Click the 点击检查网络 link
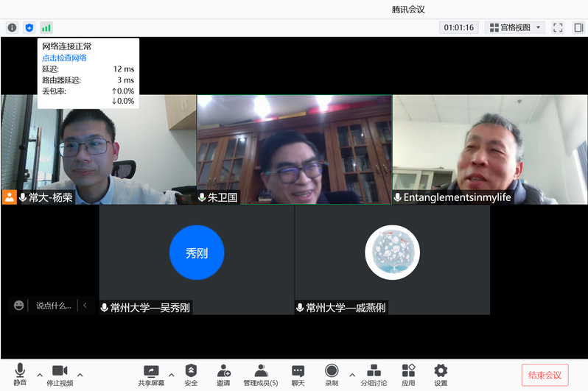Viewport: 588px width, 391px height. (x=64, y=57)
